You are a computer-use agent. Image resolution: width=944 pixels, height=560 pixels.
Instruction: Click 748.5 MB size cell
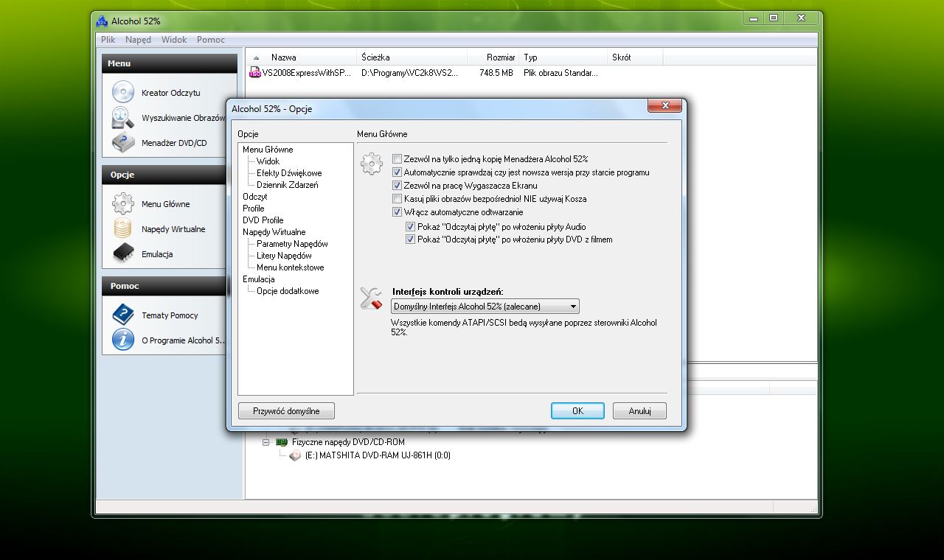[496, 73]
